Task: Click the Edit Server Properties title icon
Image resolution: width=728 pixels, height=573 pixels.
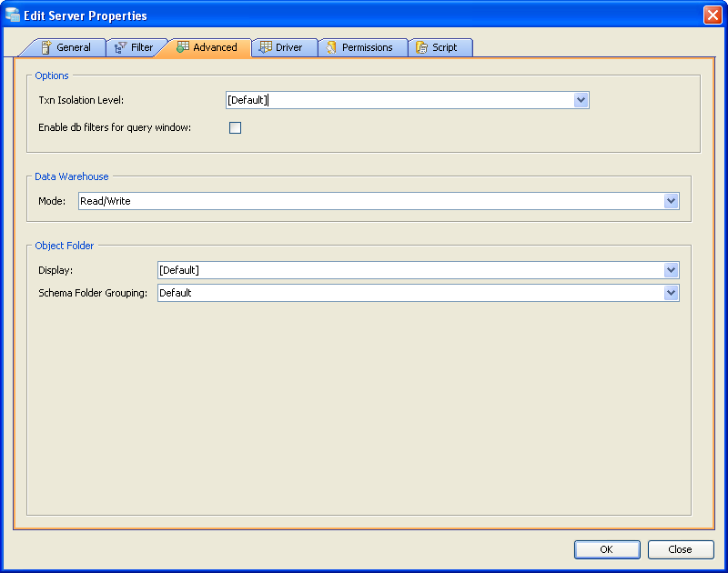Action: 13,15
